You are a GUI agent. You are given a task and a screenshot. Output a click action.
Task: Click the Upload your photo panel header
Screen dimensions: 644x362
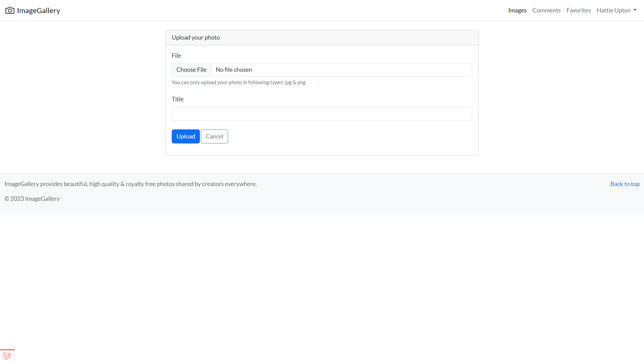pyautogui.click(x=196, y=37)
